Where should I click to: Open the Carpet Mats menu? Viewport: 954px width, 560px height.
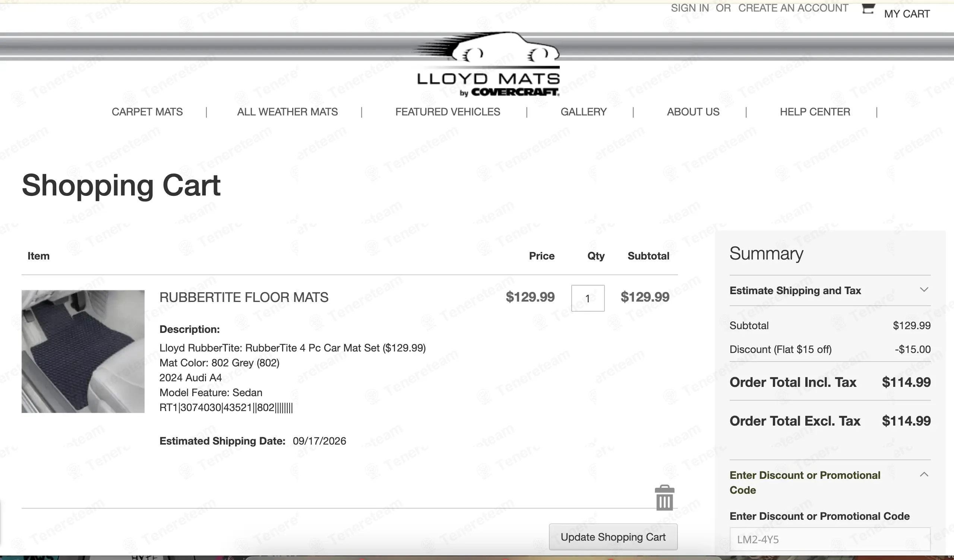point(147,112)
